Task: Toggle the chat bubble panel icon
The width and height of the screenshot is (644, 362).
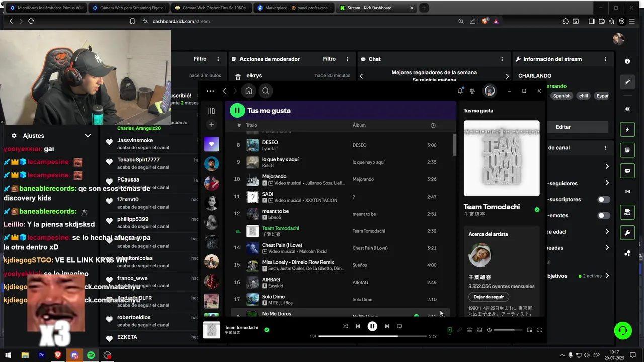Action: point(627,171)
